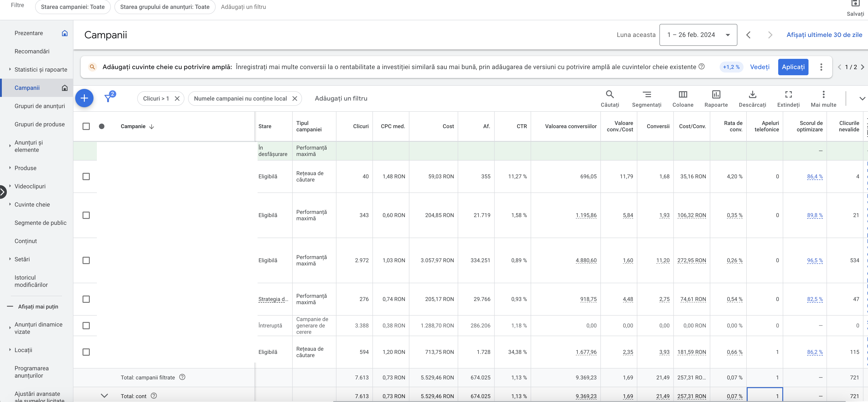
Task: Click Adăugați un filtru beside the table filter chips
Action: (341, 99)
